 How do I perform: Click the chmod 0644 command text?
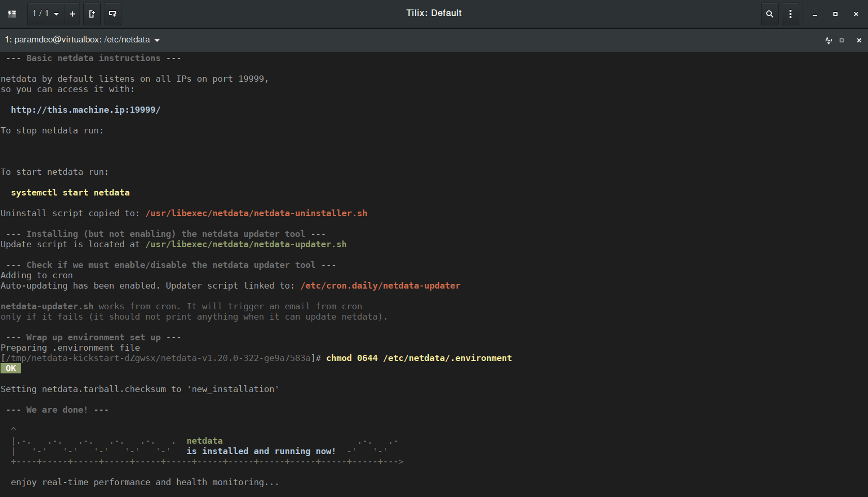coord(419,358)
